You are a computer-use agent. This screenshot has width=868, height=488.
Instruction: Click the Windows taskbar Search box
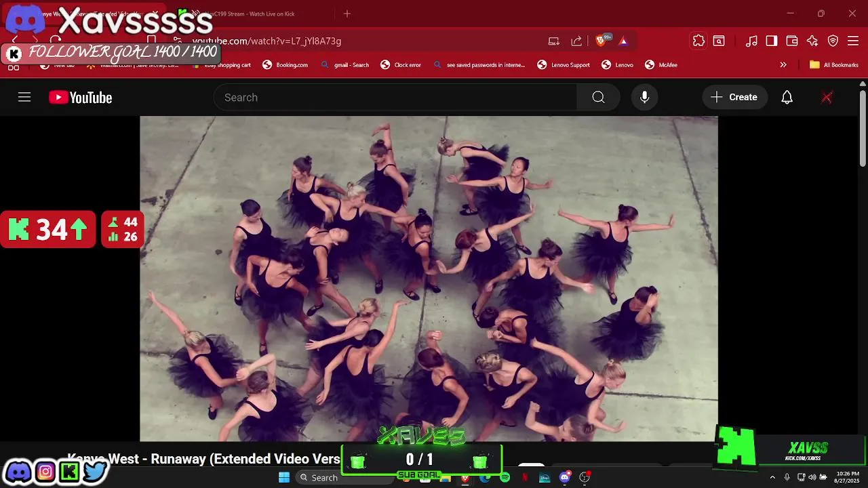click(344, 477)
